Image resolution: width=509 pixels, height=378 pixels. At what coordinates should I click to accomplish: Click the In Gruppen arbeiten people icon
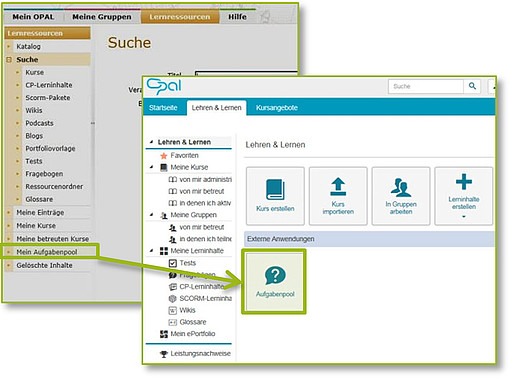click(x=401, y=187)
